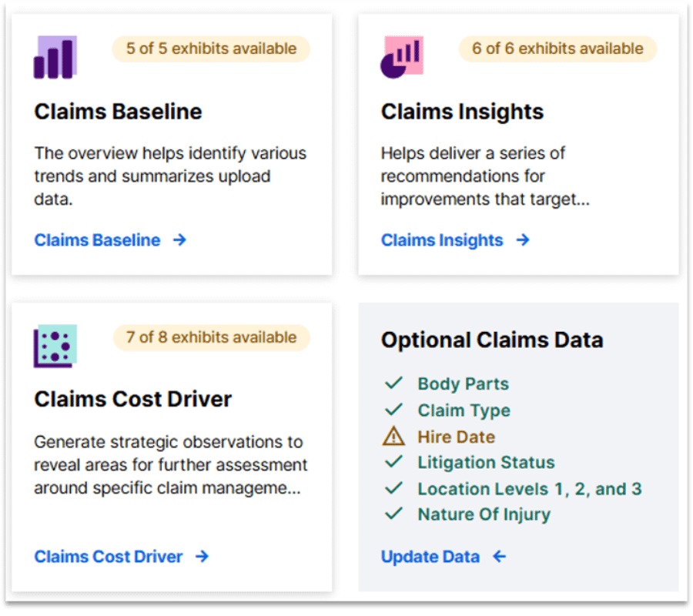Click the Claims Baseline bar chart icon
693x616 pixels.
tap(55, 58)
